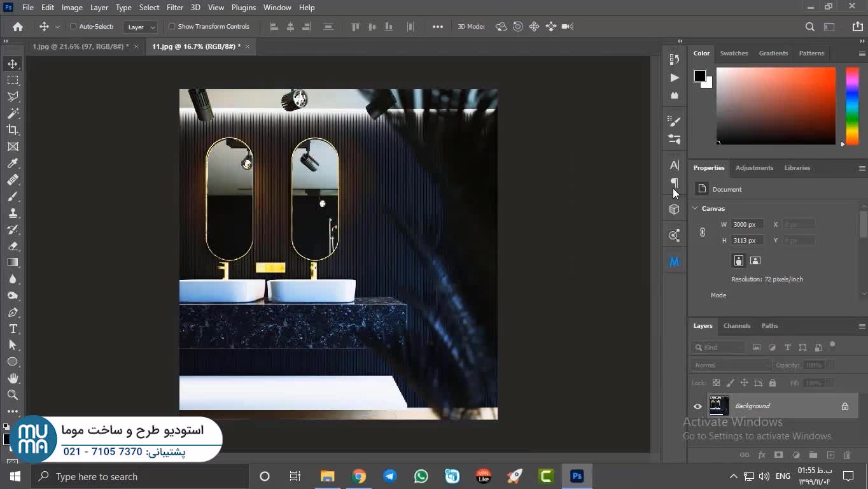Select the Eyedropper tool
The image size is (868, 489).
pos(13,164)
